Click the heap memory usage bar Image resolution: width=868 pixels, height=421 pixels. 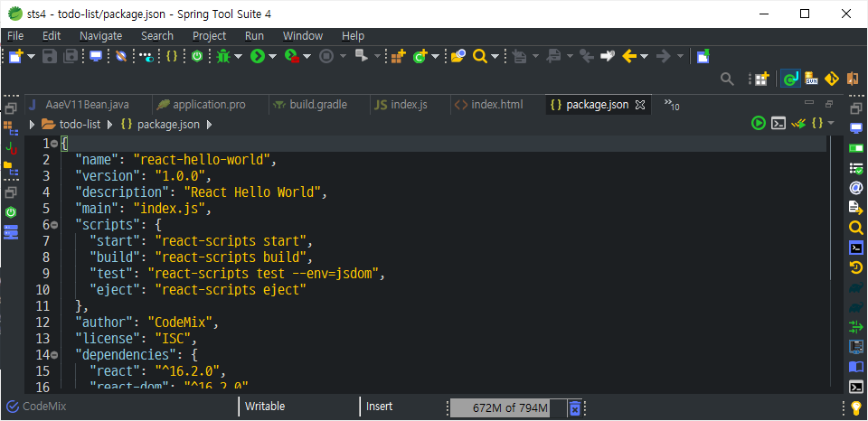click(x=509, y=408)
